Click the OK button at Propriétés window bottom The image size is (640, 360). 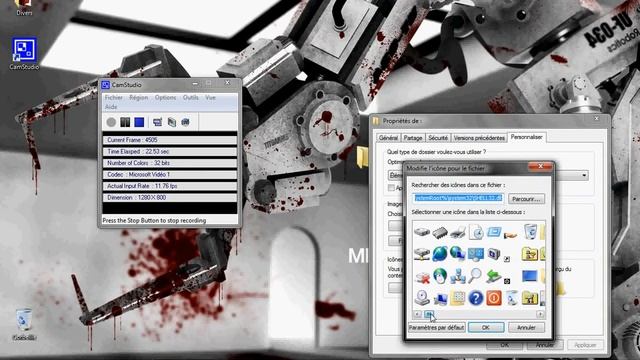click(x=504, y=345)
